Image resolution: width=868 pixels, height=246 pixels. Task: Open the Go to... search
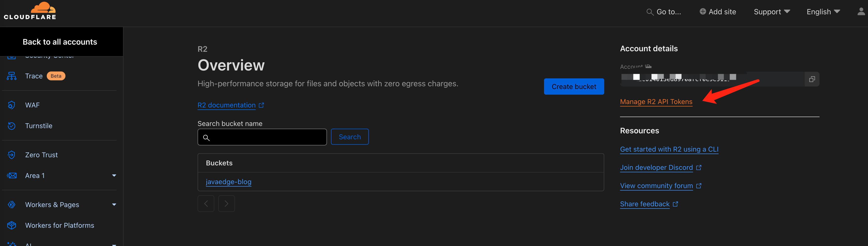[664, 12]
